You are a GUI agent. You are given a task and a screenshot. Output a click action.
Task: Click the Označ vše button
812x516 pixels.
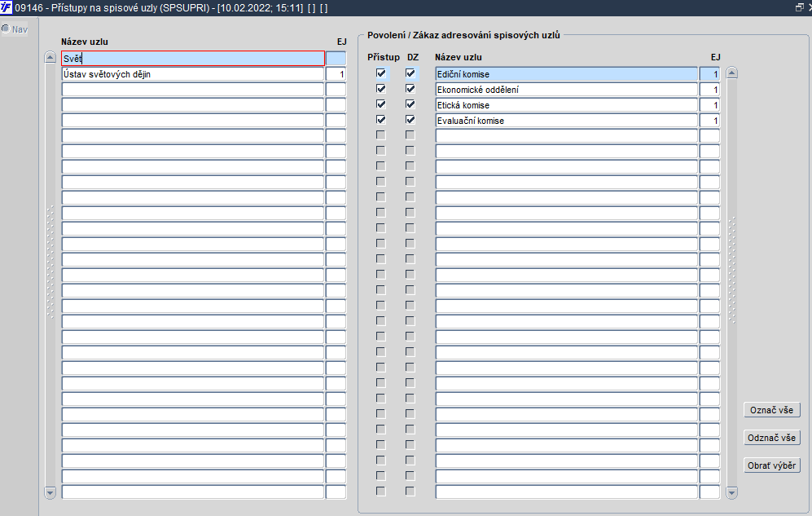(x=771, y=410)
